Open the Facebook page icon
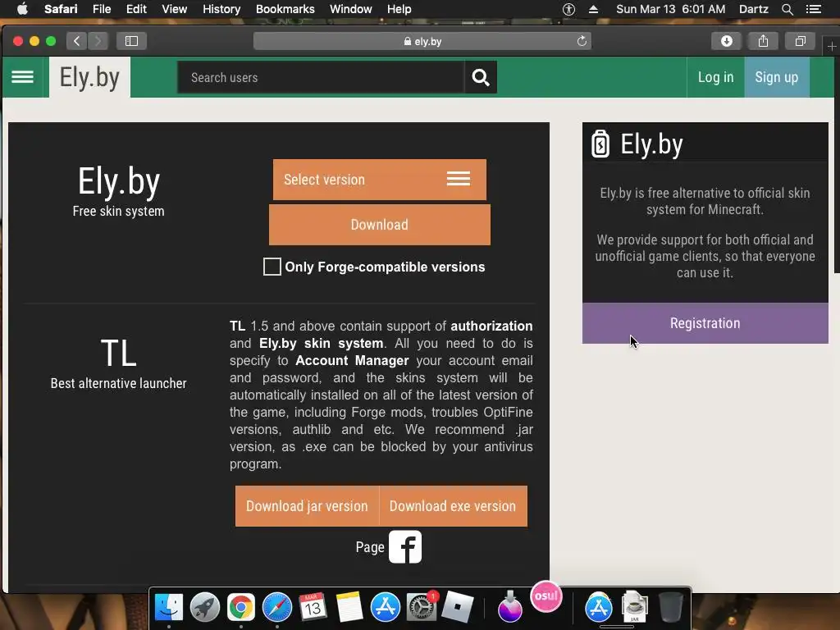Screen dimensions: 840x630 coord(405,547)
